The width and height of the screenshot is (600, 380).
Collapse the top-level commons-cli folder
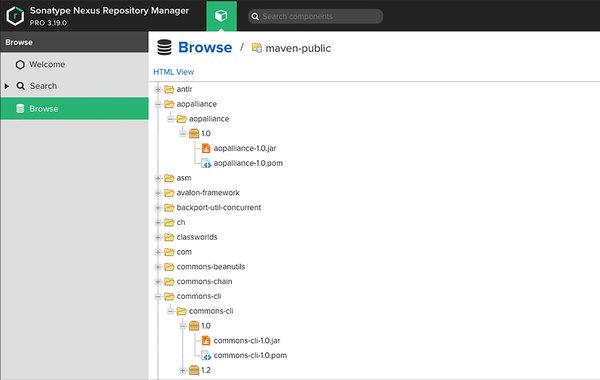158,297
